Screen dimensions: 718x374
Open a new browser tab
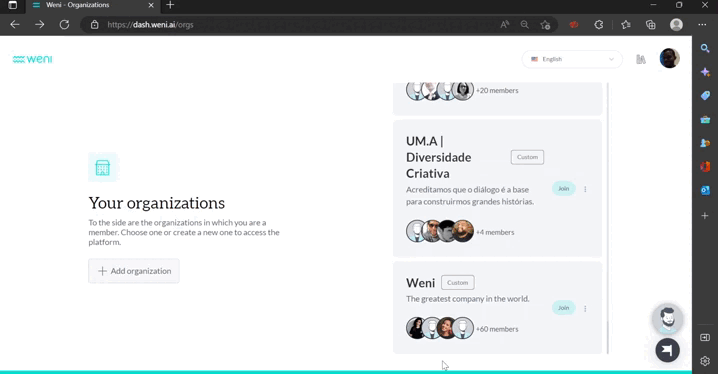click(x=170, y=5)
